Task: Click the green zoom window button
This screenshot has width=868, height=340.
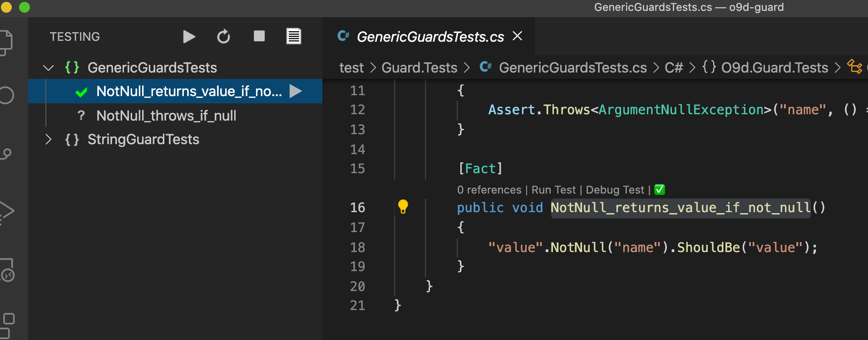Action: [25, 7]
